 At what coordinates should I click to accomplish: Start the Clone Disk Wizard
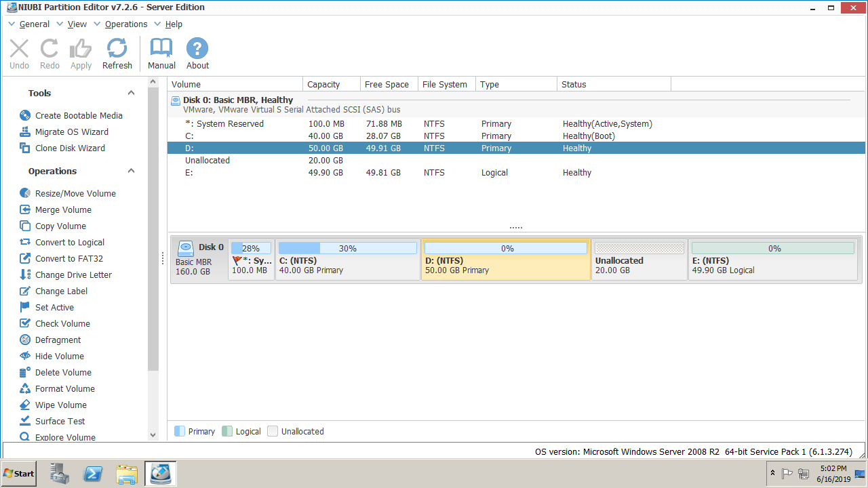69,148
